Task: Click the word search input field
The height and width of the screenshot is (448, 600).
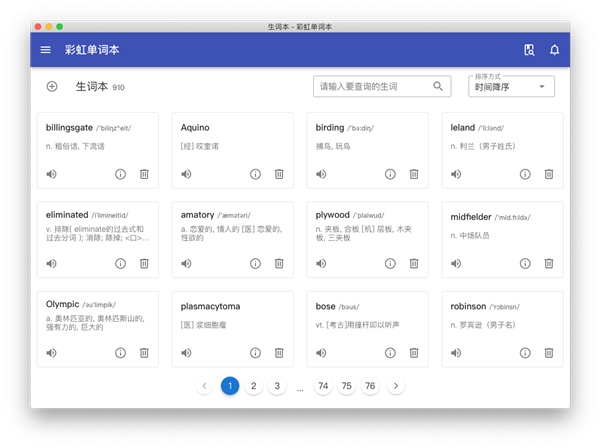Action: [x=373, y=87]
